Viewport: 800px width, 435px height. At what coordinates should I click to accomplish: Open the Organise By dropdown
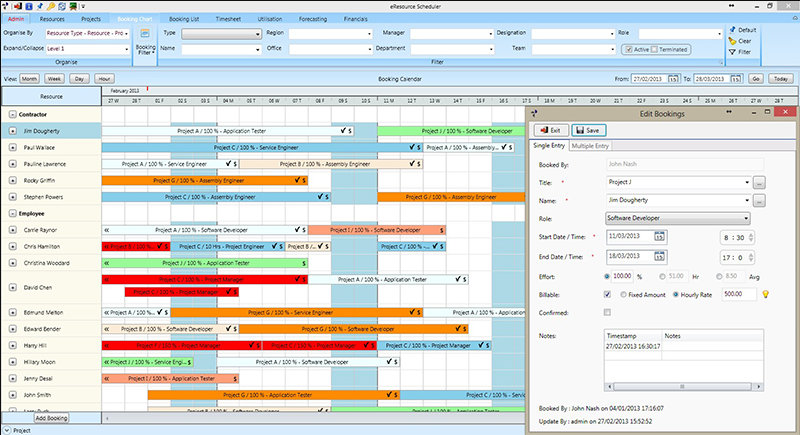(128, 33)
